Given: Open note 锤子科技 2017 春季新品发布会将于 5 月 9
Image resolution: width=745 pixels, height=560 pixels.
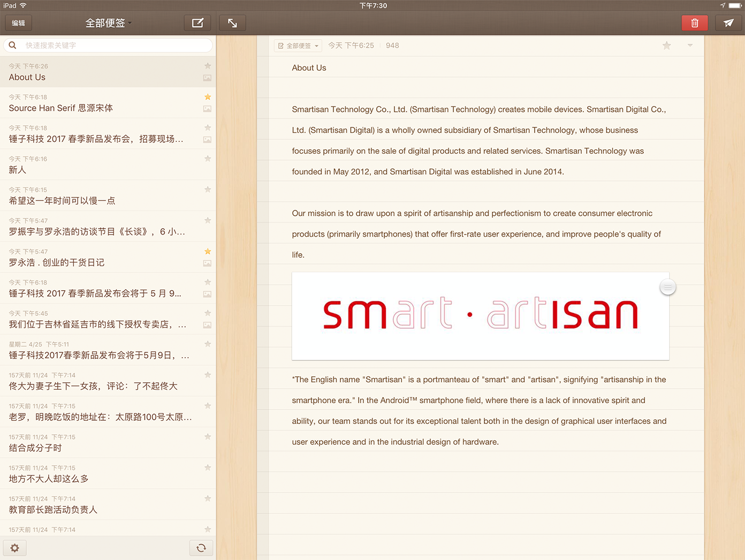Looking at the screenshot, I should pos(108,289).
